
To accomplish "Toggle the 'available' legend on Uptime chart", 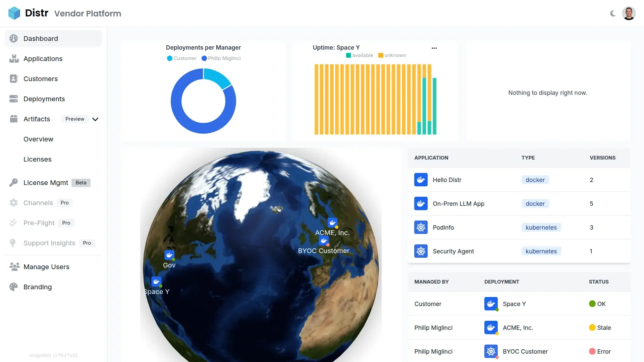I will 360,55.
